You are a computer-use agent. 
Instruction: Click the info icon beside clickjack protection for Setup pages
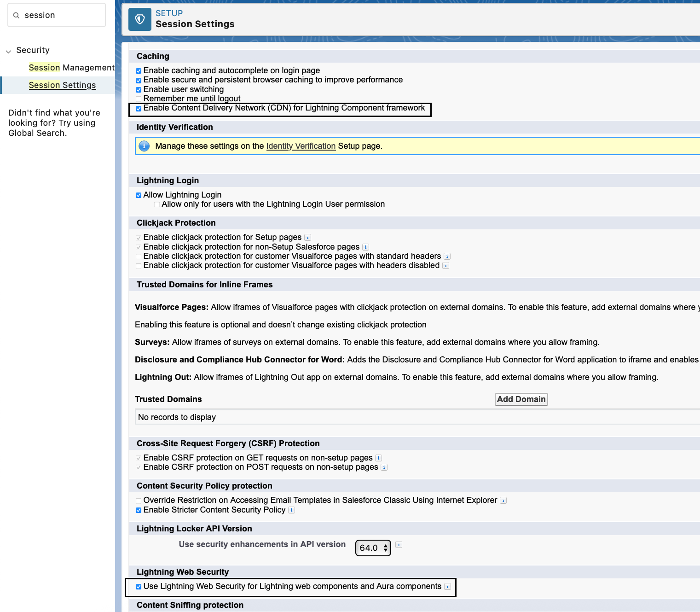coord(307,237)
